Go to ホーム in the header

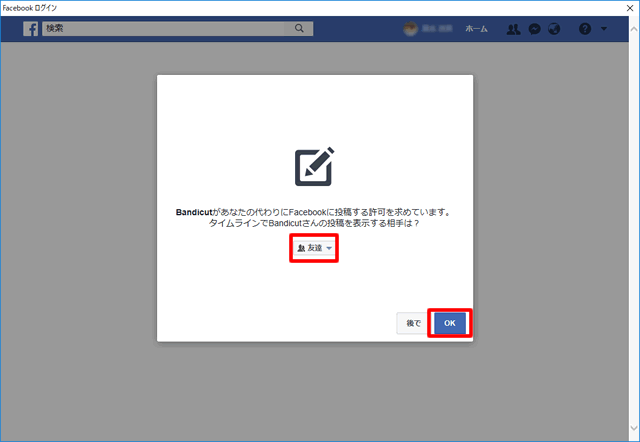(x=476, y=29)
